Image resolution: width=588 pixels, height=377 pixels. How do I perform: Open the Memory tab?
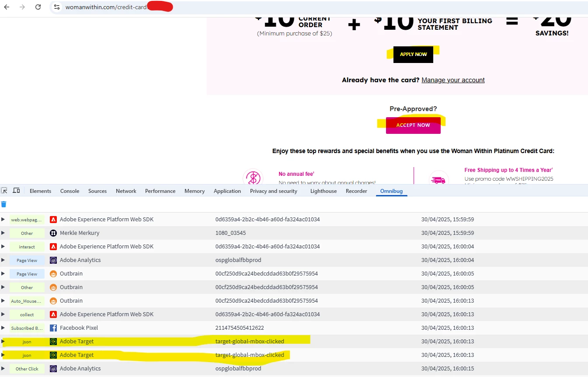195,191
